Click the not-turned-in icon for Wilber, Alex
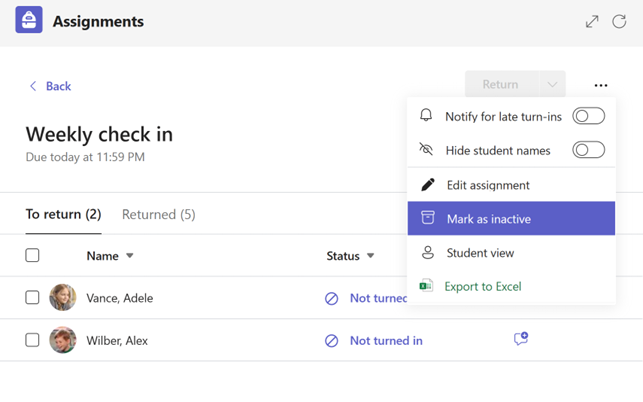The width and height of the screenshot is (643, 402). point(331,341)
